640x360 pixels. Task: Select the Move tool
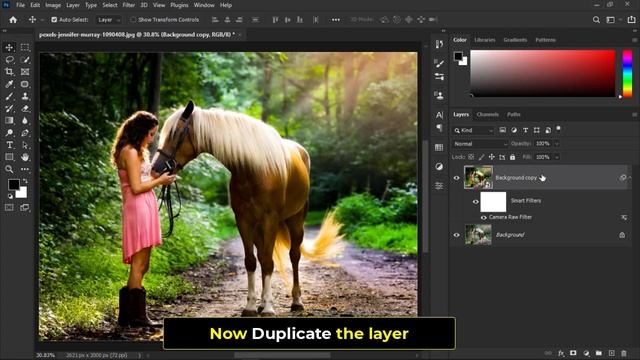click(x=9, y=47)
